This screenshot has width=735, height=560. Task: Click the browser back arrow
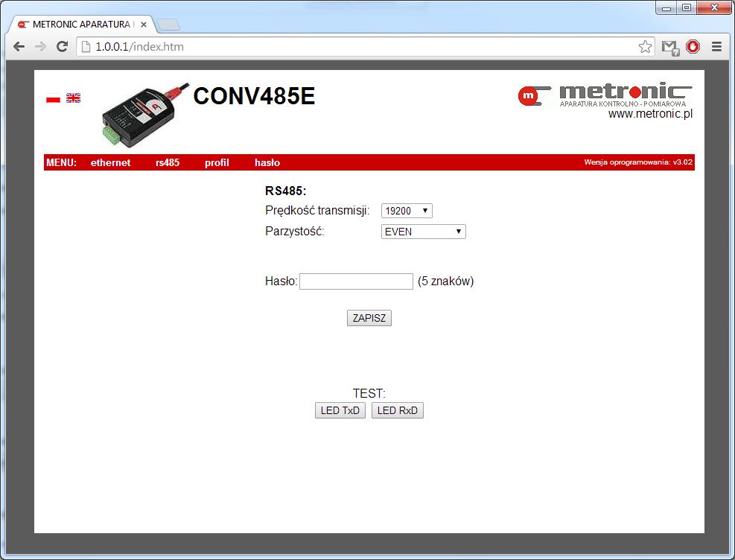19,46
